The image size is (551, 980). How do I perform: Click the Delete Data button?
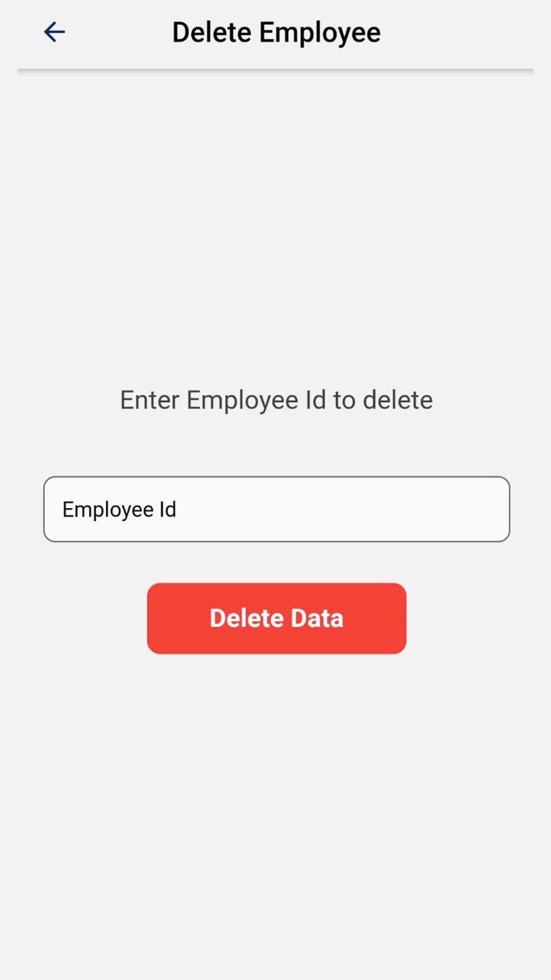point(277,618)
